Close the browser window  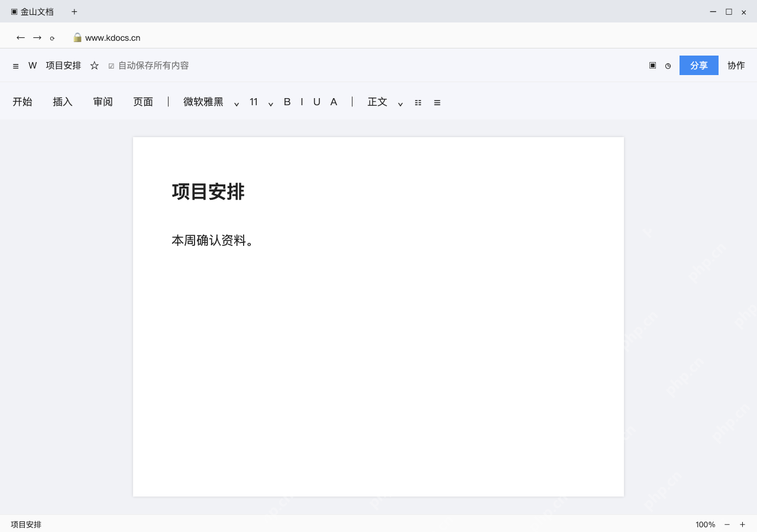point(744,12)
